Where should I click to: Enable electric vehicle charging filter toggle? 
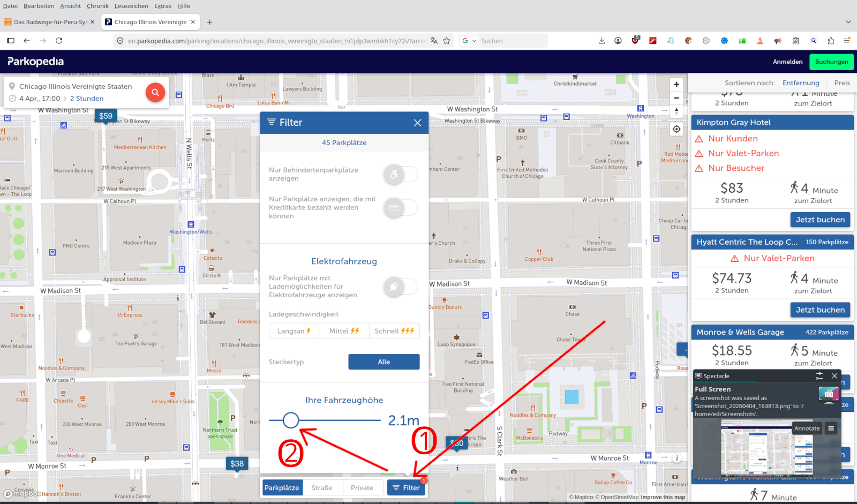click(401, 287)
